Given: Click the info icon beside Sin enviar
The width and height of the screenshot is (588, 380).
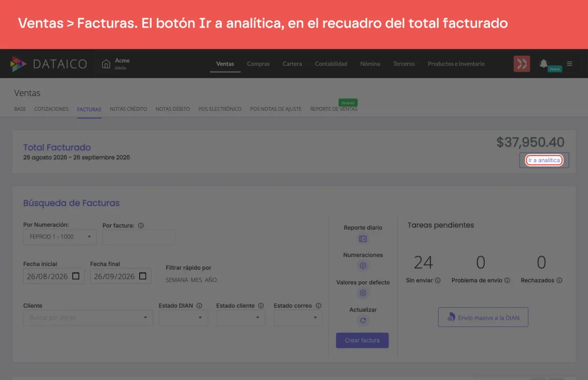Looking at the screenshot, I should (x=438, y=280).
